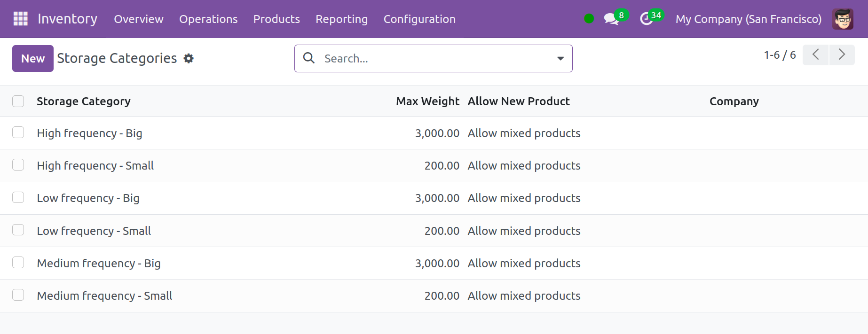
Task: Click the green online status indicator
Action: (x=589, y=19)
